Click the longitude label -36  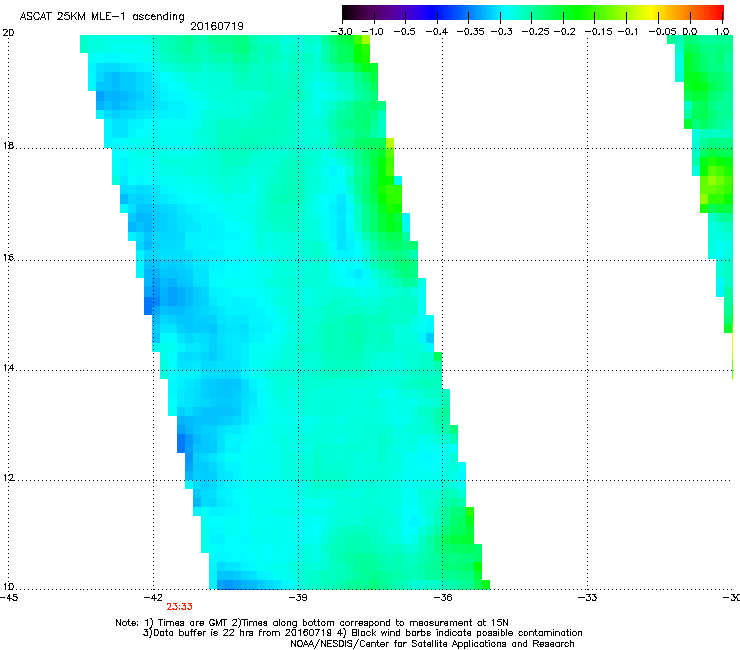(x=443, y=598)
